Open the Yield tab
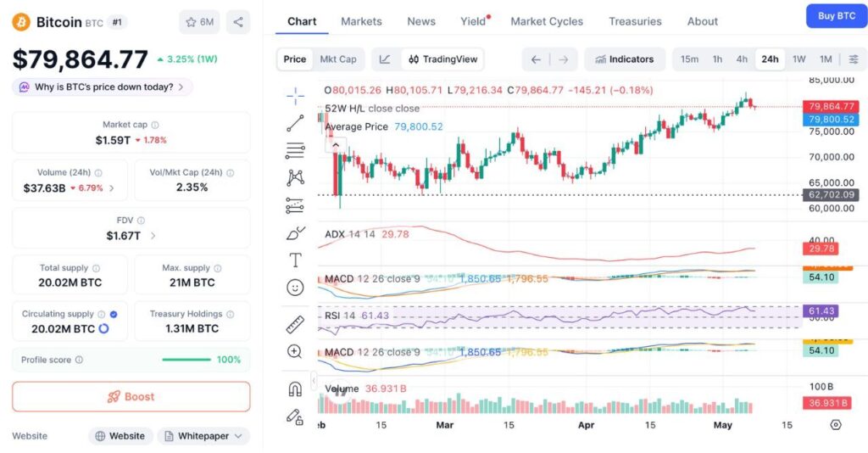Viewport: 868px width, 453px height. [473, 21]
